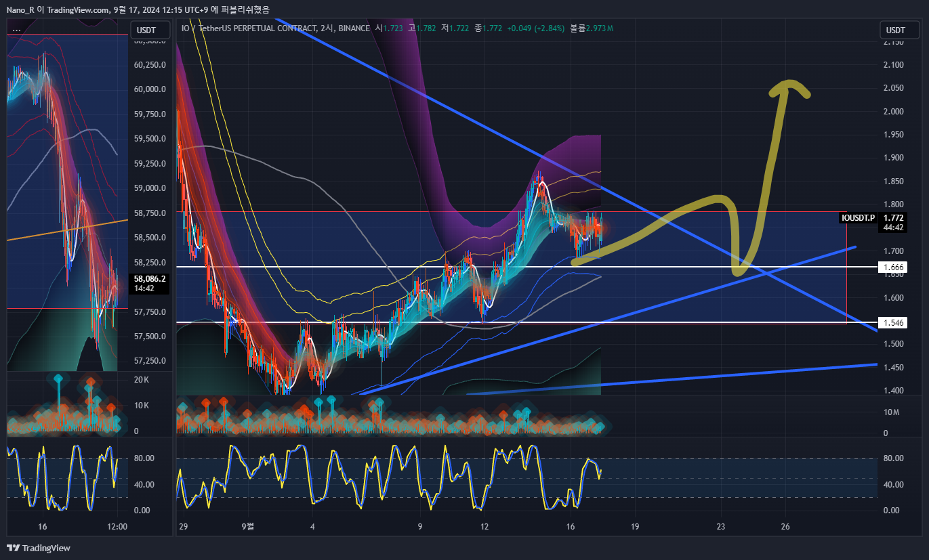The width and height of the screenshot is (929, 560).
Task: Click the 58,086.2 last price label
Action: [x=150, y=278]
